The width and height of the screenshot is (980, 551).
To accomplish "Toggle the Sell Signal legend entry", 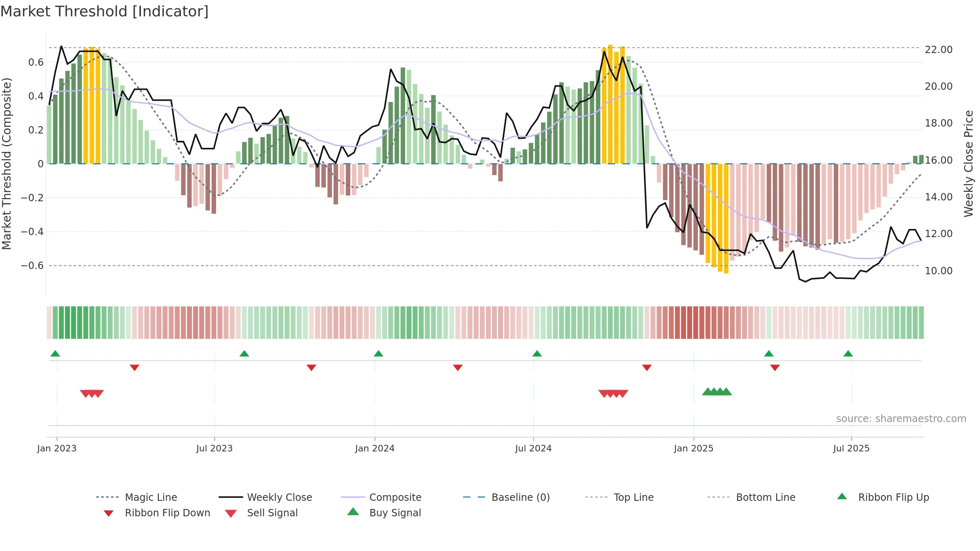I will click(261, 513).
